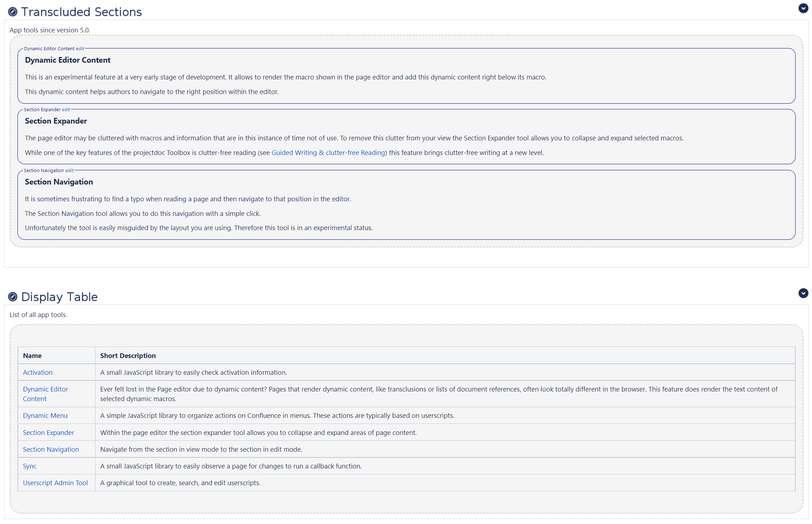This screenshot has height=524, width=812.
Task: Collapse the Transcluded Sections panel chevron
Action: [x=803, y=8]
